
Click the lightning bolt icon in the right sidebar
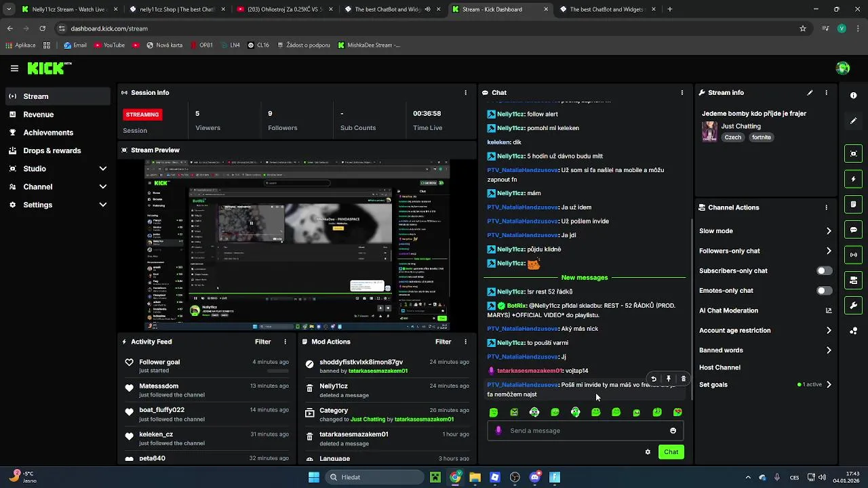click(x=853, y=179)
